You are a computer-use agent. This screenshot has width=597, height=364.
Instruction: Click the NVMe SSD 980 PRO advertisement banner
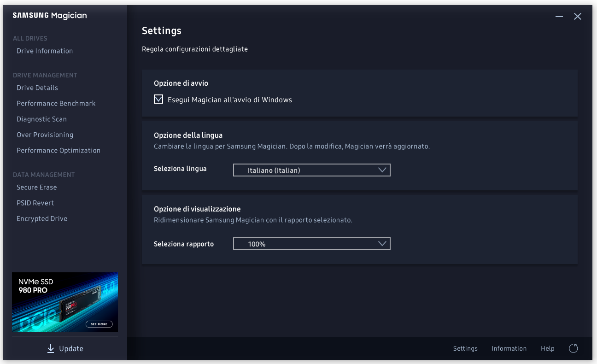(65, 302)
